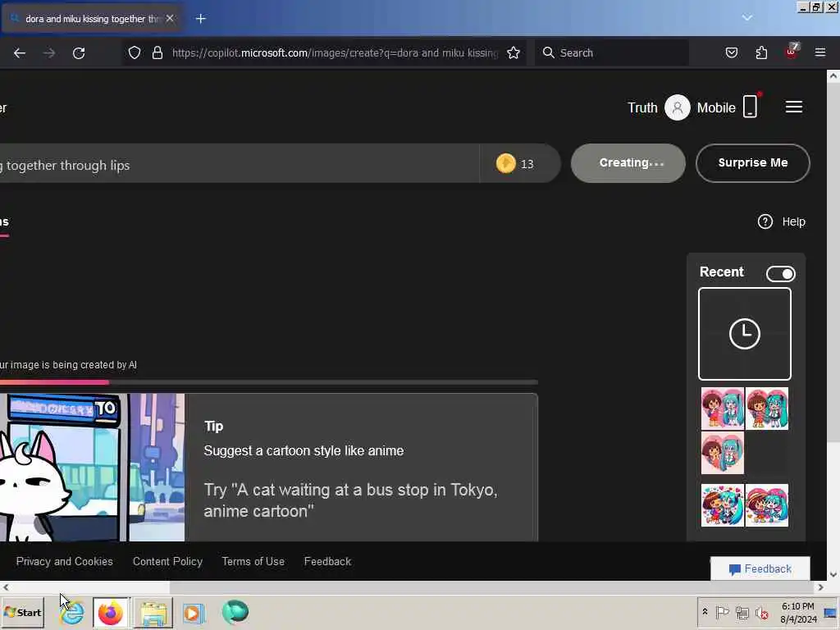Click the padlock site info icon
The width and height of the screenshot is (840, 630).
(157, 52)
